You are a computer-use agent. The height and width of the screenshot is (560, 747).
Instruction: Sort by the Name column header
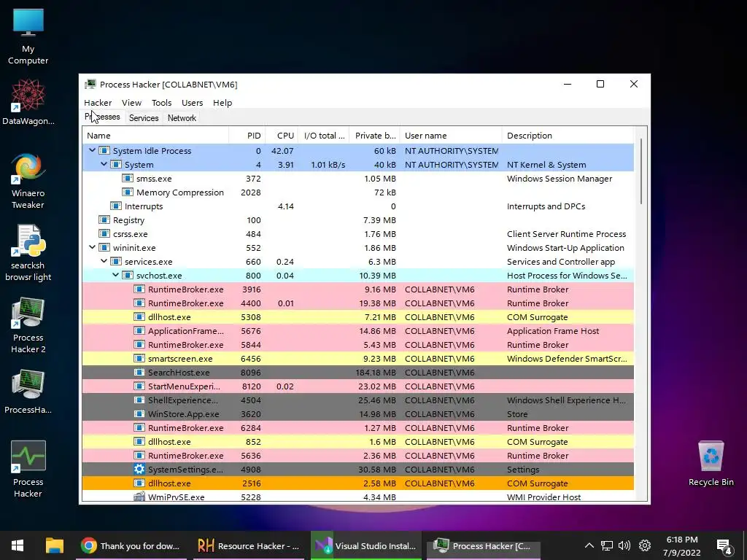coord(156,136)
